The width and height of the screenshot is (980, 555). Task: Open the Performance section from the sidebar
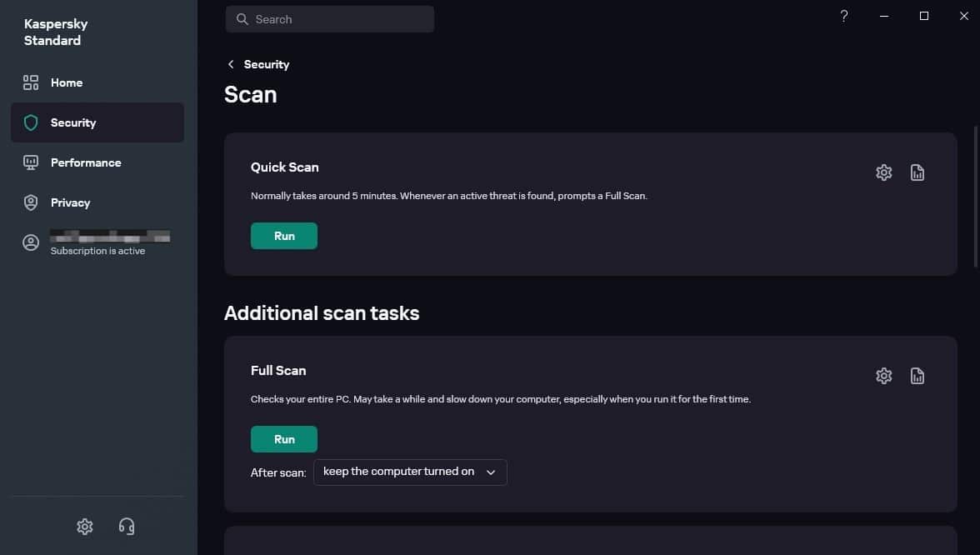(x=85, y=162)
